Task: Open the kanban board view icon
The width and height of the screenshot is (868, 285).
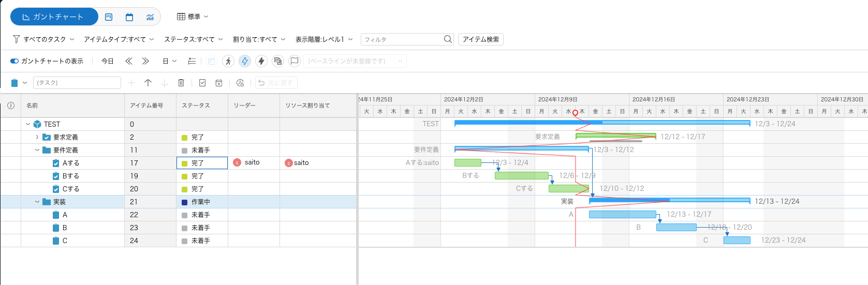Action: pyautogui.click(x=109, y=17)
